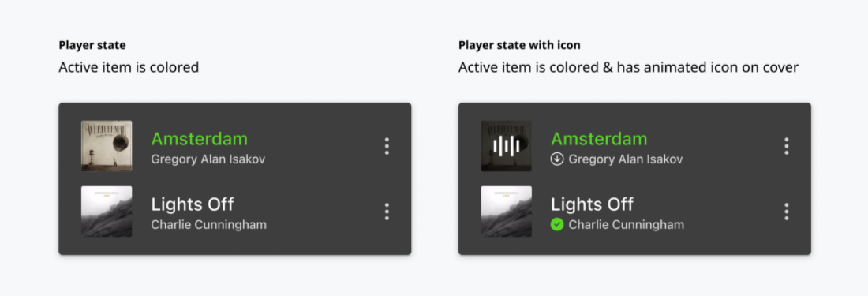
Task: Play the Lights Off title in left panel
Action: [x=192, y=204]
